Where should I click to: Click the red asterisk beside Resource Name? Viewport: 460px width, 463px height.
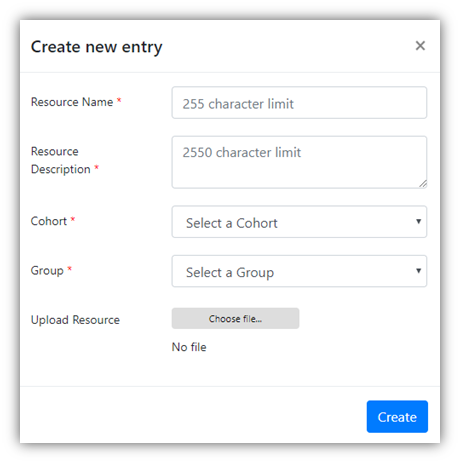[119, 100]
